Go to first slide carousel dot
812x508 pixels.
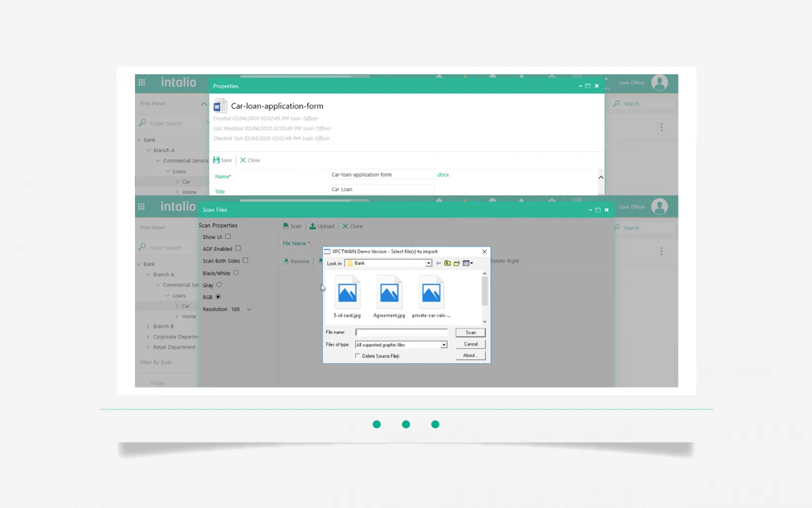click(x=377, y=424)
